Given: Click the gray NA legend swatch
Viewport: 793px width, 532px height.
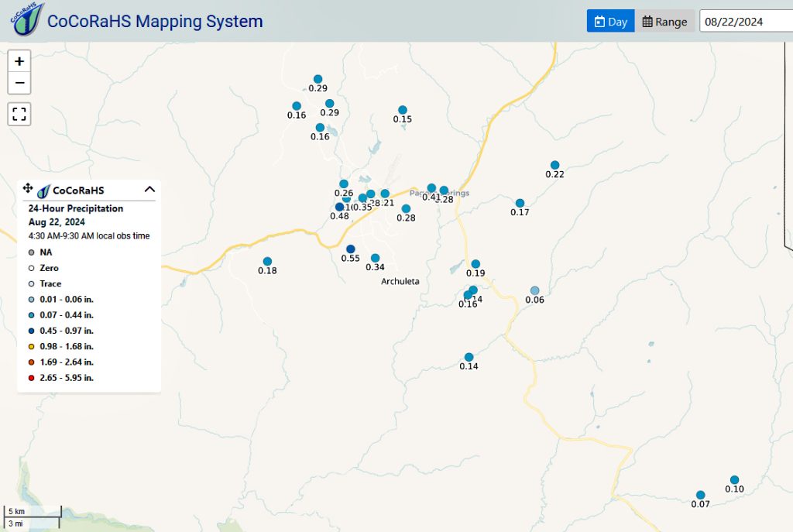Looking at the screenshot, I should [x=31, y=252].
